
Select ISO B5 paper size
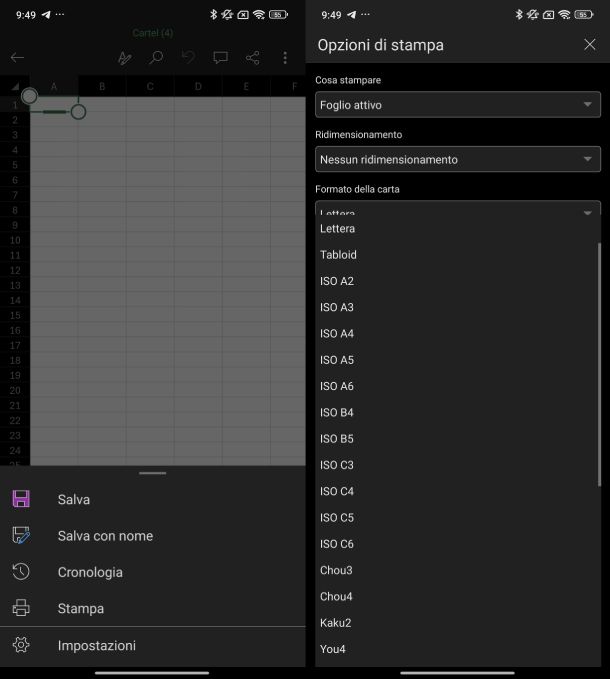tap(458, 439)
